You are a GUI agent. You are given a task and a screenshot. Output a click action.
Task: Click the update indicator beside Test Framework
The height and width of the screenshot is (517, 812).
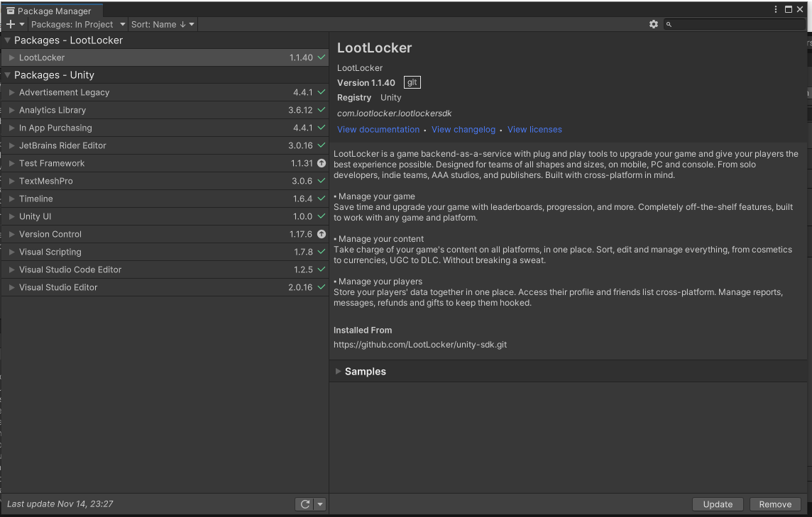point(321,163)
